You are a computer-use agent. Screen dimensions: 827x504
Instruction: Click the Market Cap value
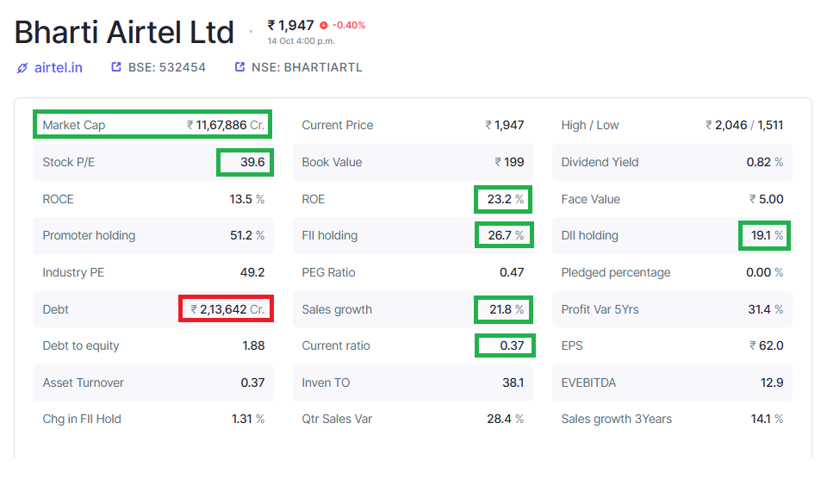[x=227, y=125]
